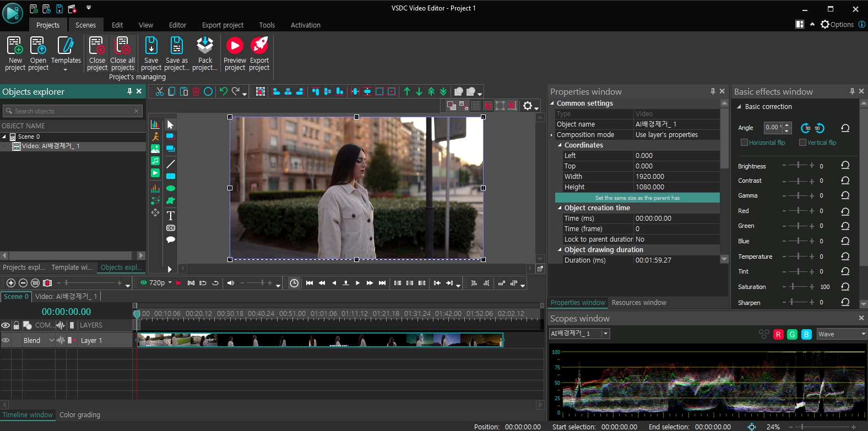Screen dimensions: 868x431
Task: Select the Tooltip speech bubble tool
Action: click(x=171, y=239)
